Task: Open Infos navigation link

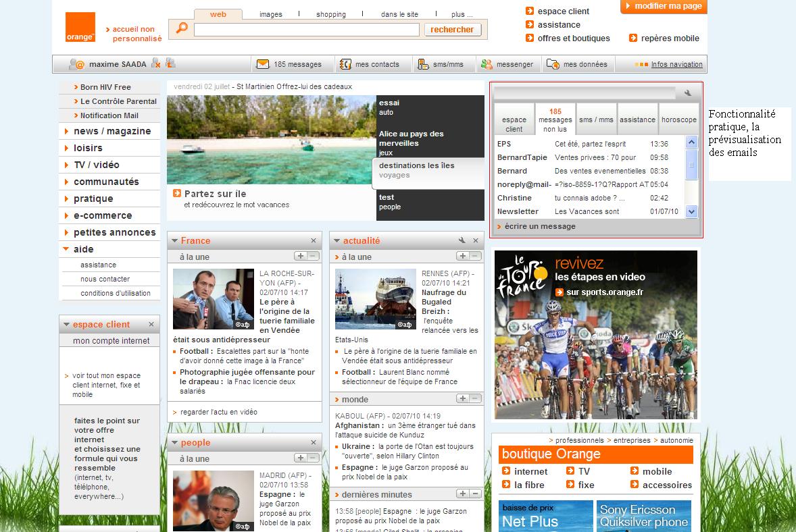Action: click(x=676, y=64)
